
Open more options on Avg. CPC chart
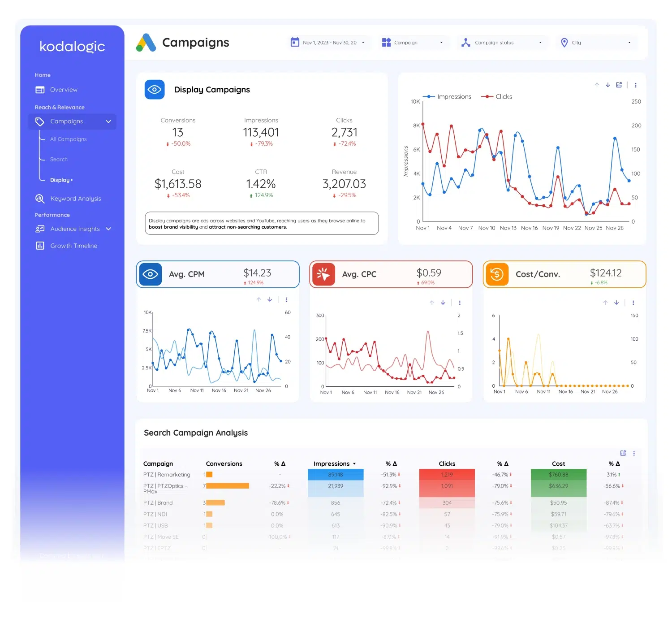[460, 303]
